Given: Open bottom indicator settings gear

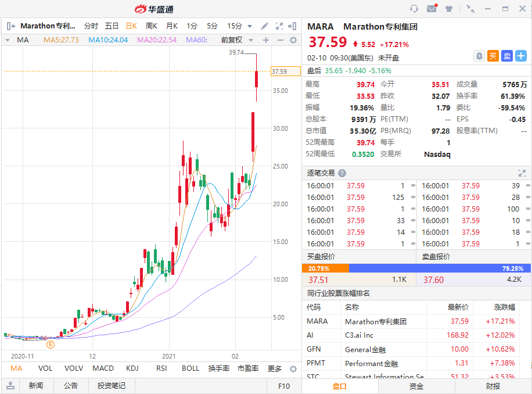Looking at the screenshot, I should [293, 368].
